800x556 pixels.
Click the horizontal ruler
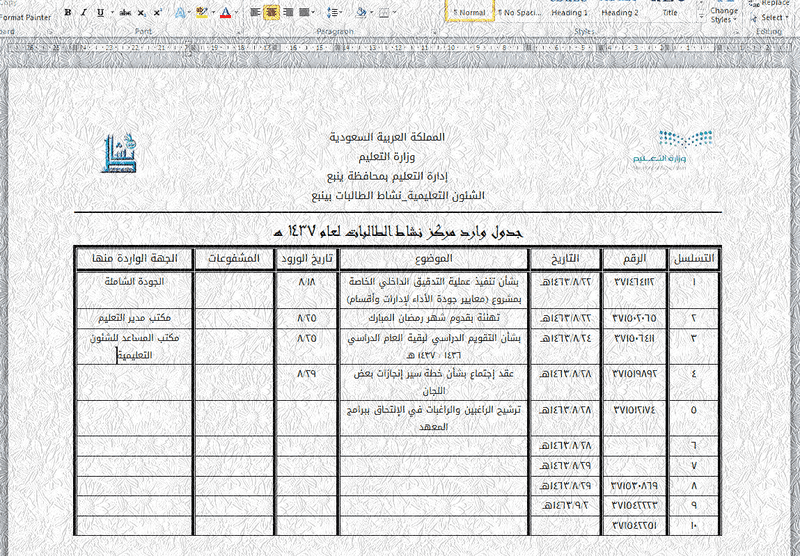coord(400,48)
